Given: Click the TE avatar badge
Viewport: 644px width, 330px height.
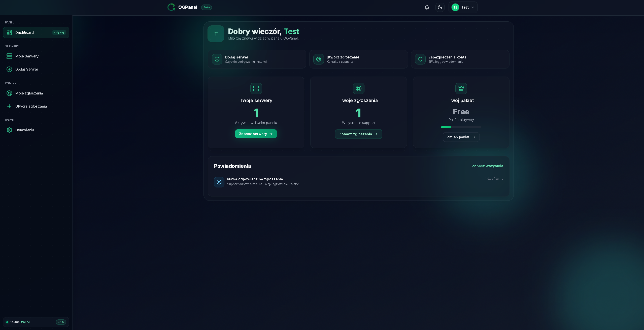Looking at the screenshot, I should point(455,7).
